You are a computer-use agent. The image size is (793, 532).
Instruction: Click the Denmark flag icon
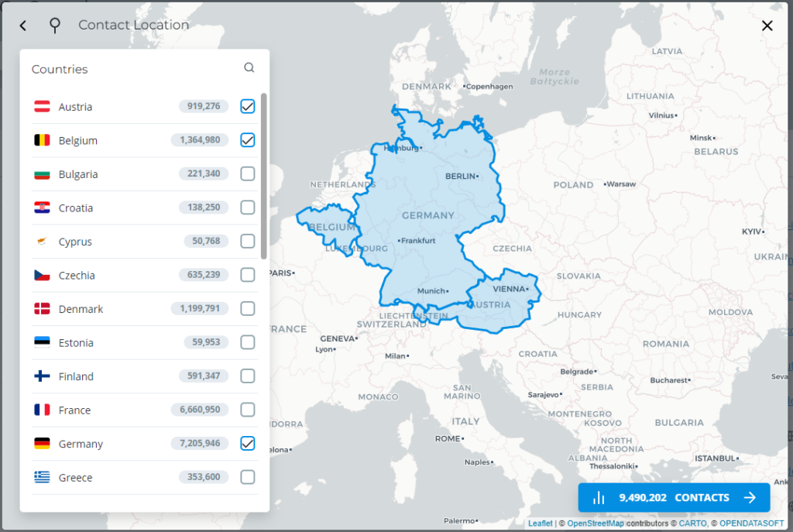[40, 308]
